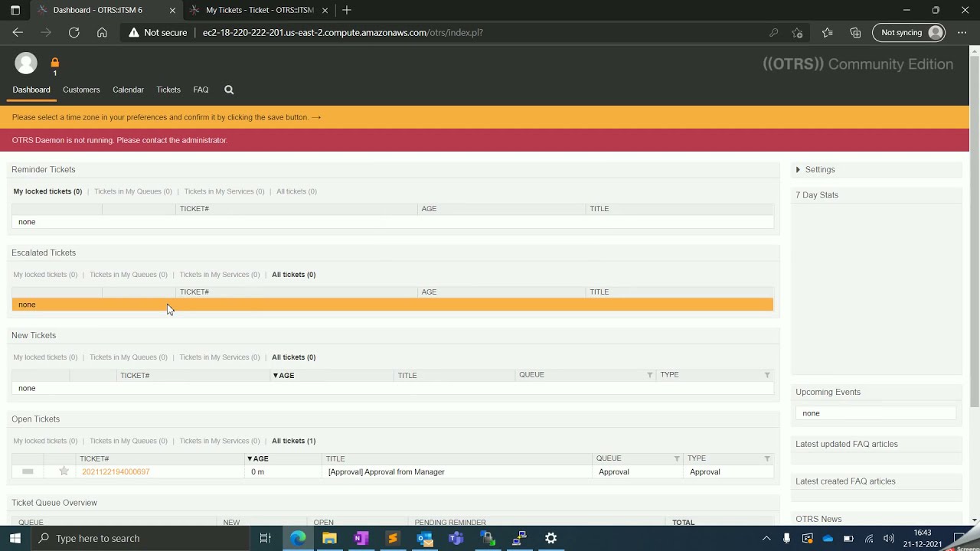The image size is (980, 551).
Task: Sort New Tickets by Age column
Action: 283,376
